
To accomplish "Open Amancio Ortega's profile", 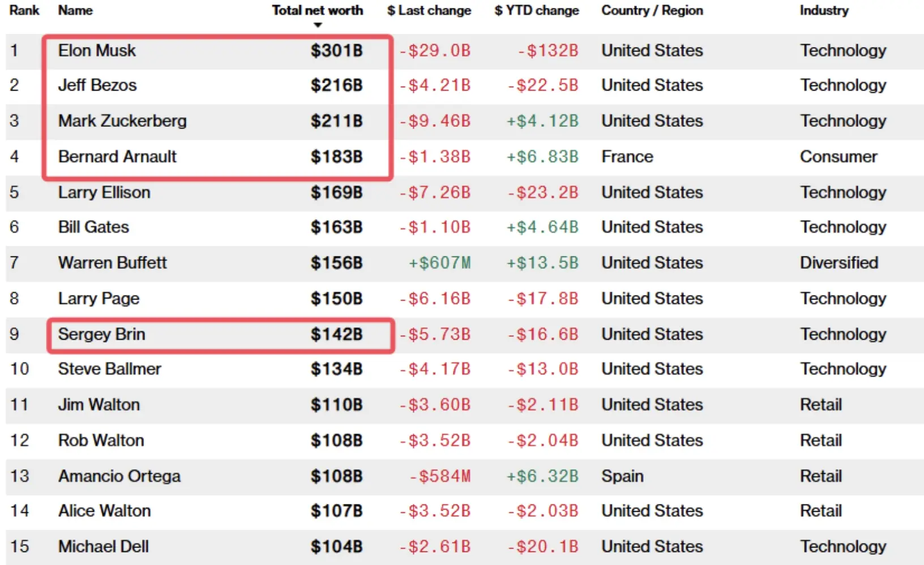I will tap(119, 476).
